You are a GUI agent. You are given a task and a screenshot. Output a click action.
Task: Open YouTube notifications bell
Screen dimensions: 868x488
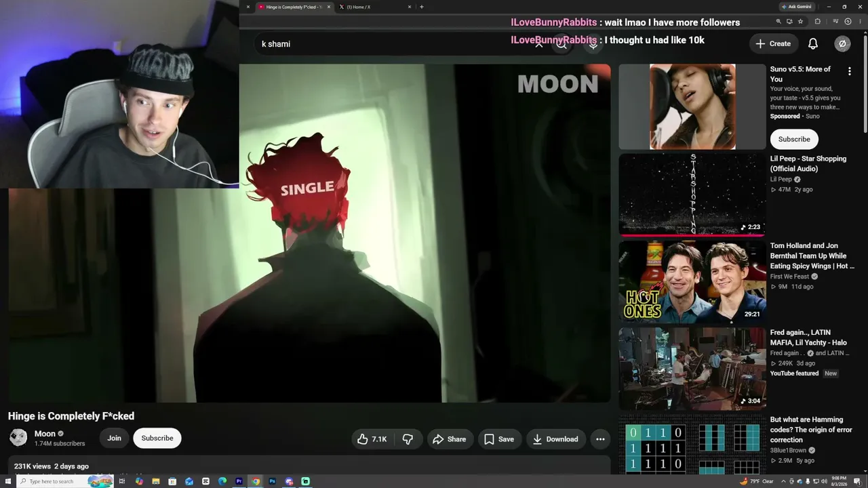click(x=813, y=43)
